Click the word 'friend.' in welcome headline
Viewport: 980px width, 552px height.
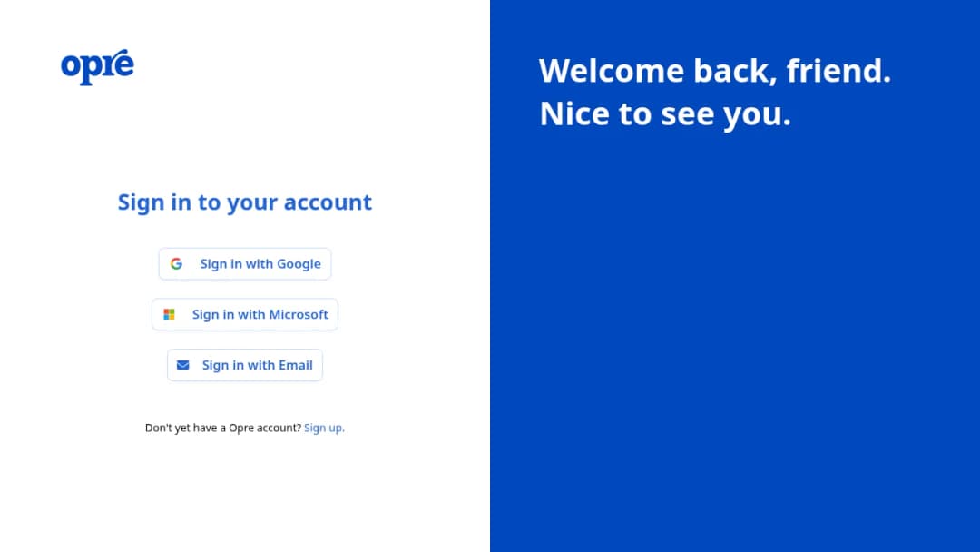pyautogui.click(x=838, y=70)
